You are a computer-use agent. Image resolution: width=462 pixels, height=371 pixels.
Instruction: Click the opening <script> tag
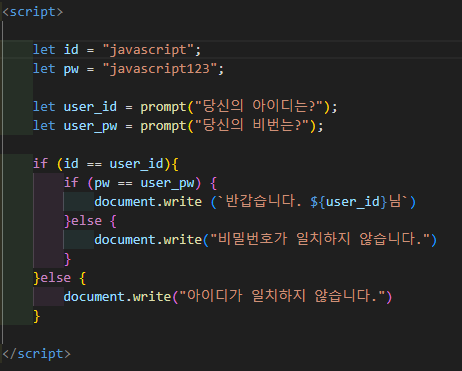point(33,12)
